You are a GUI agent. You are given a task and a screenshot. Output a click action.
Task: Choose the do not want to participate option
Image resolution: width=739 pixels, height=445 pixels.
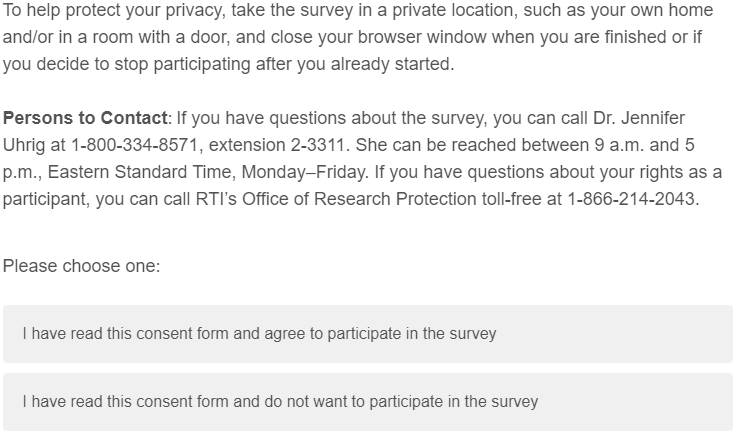coord(367,402)
